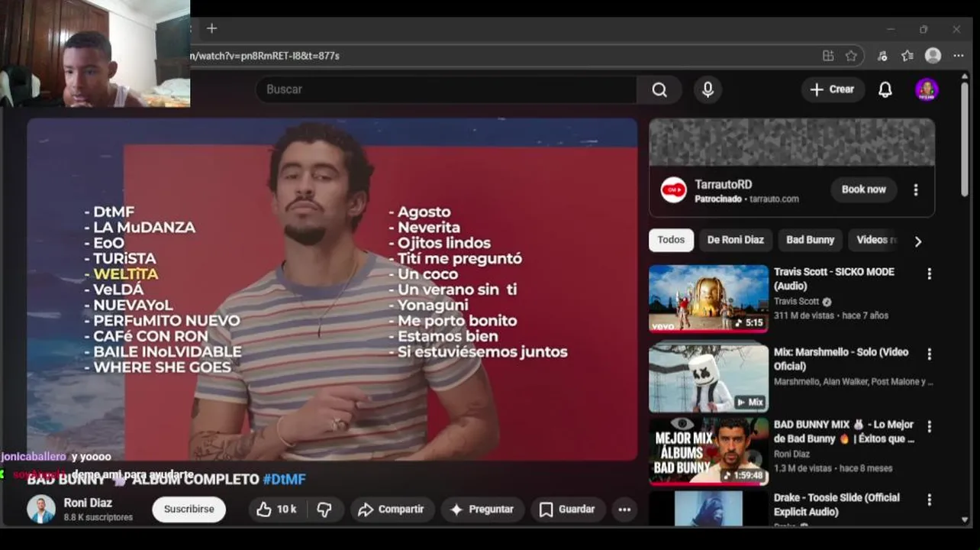Open BAD BUNNY MIX Lo Mejor title
This screenshot has height=550, width=980.
click(x=844, y=432)
